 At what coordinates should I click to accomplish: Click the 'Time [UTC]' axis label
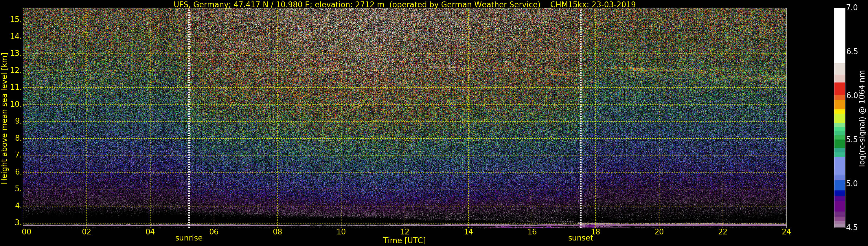[x=404, y=241]
